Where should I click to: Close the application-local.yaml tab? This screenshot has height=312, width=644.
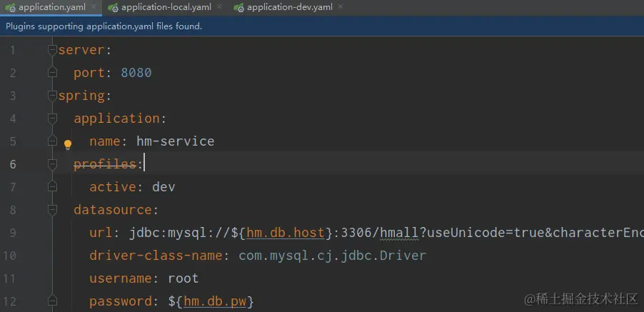point(219,6)
